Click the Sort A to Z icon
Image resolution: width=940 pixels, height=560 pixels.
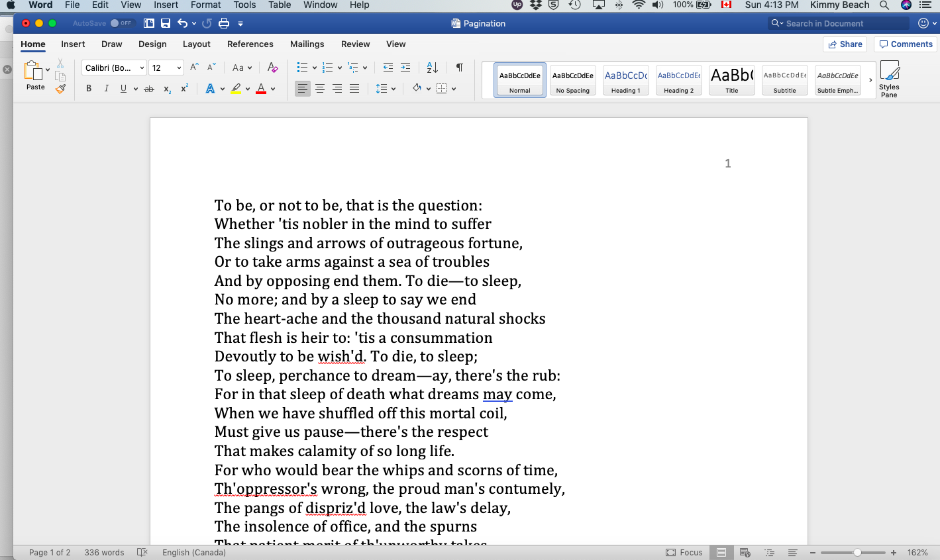coord(433,68)
